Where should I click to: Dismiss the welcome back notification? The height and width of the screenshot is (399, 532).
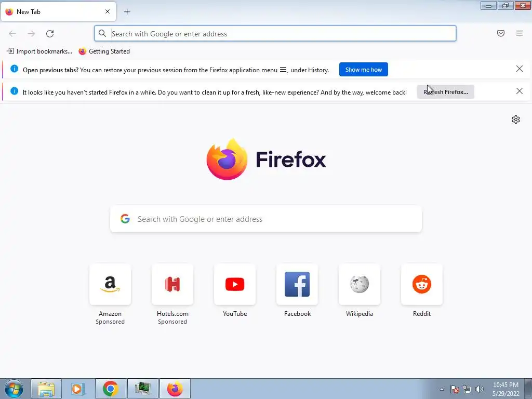[519, 91]
